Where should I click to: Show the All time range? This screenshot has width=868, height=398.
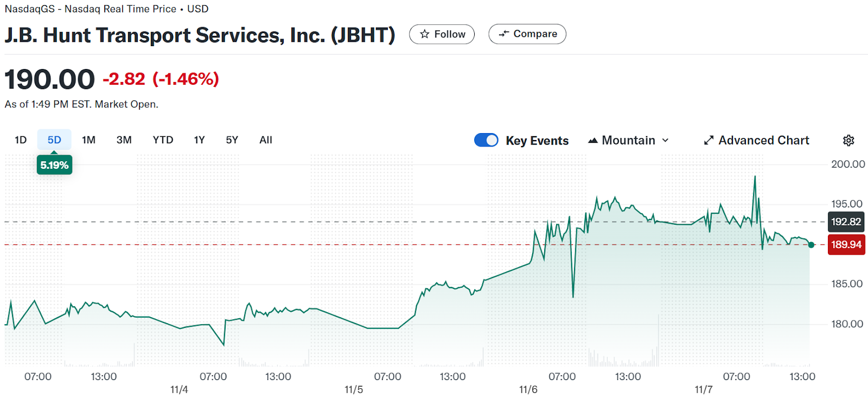(x=266, y=140)
